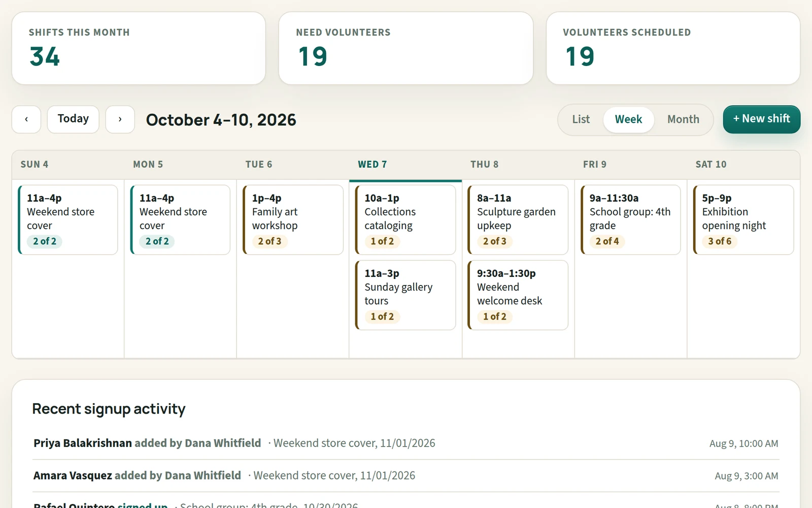The image size is (812, 508).
Task: Create a new shift
Action: point(761,119)
